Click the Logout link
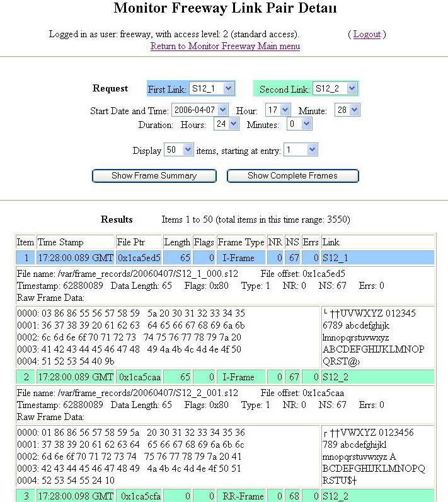 (367, 34)
